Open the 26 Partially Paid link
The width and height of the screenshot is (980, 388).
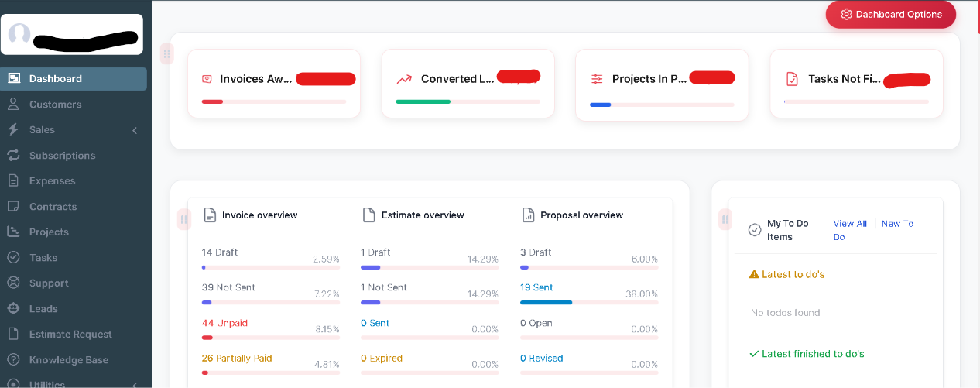click(x=237, y=358)
